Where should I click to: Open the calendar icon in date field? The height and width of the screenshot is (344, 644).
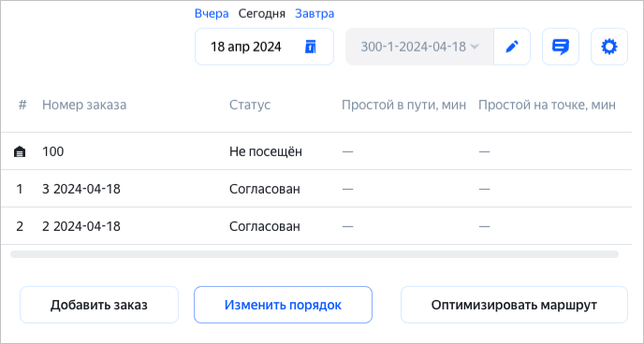point(311,47)
